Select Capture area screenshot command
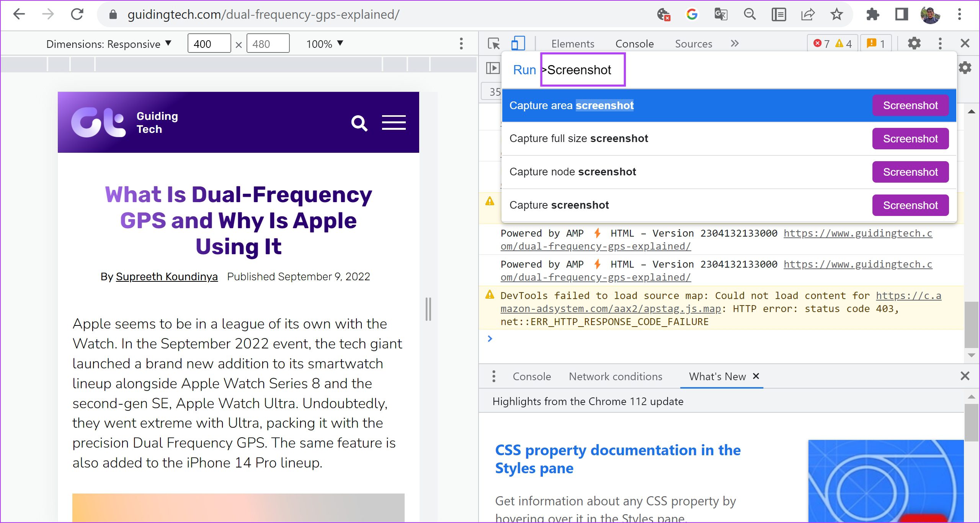 [729, 105]
